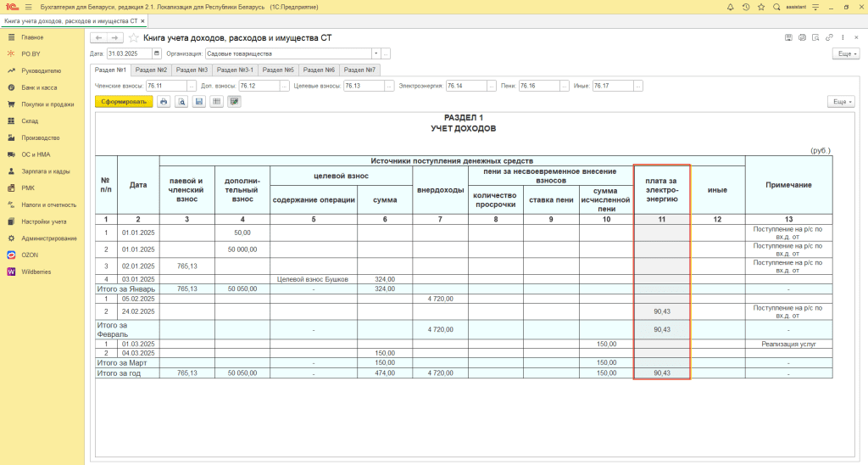Open account picker for Пени
The height and width of the screenshot is (465, 868).
pyautogui.click(x=565, y=86)
